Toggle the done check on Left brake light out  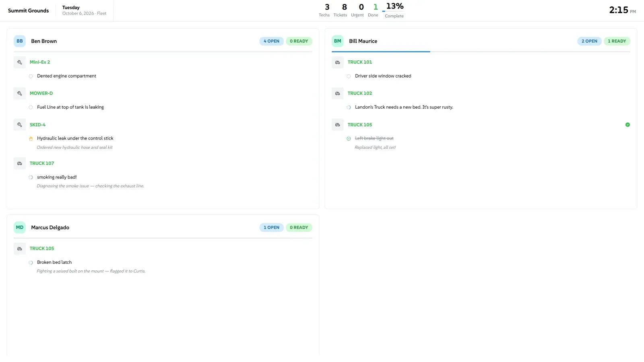pyautogui.click(x=349, y=139)
